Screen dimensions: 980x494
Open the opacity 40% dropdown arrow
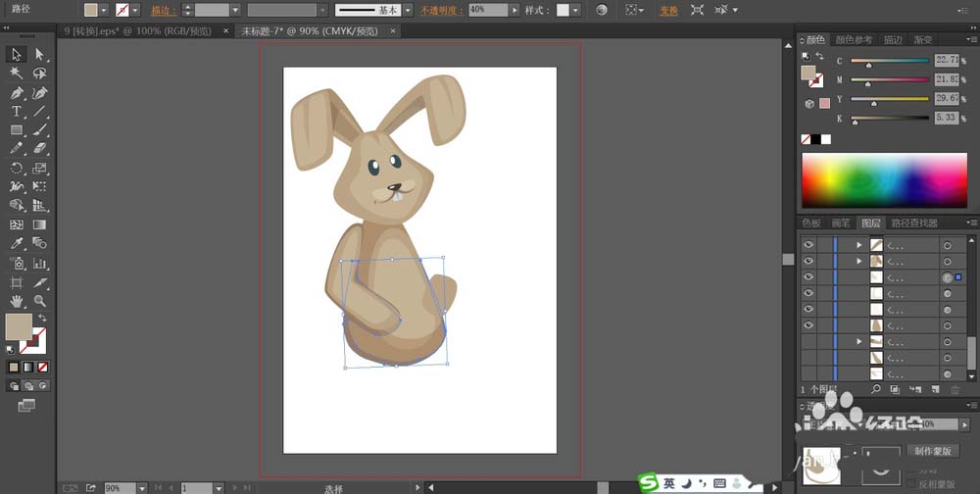coord(514,10)
